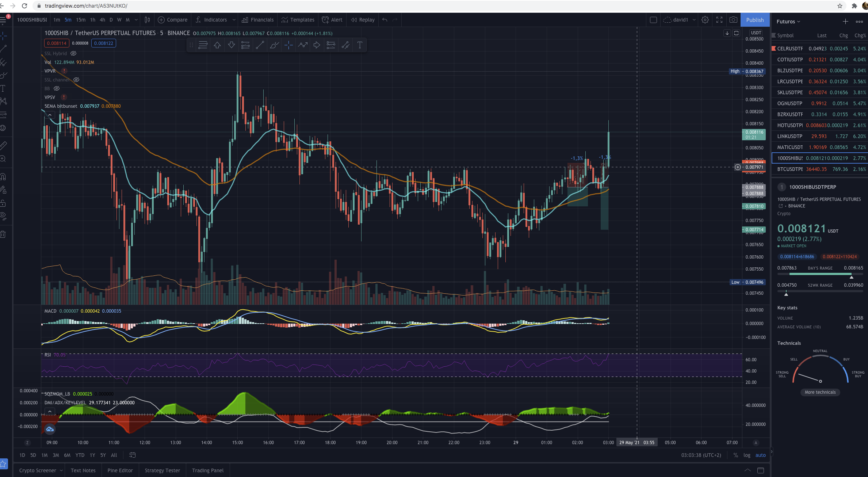The height and width of the screenshot is (477, 868).
Task: Activate the zoom-in magnifier tool in sidebar
Action: (3, 159)
